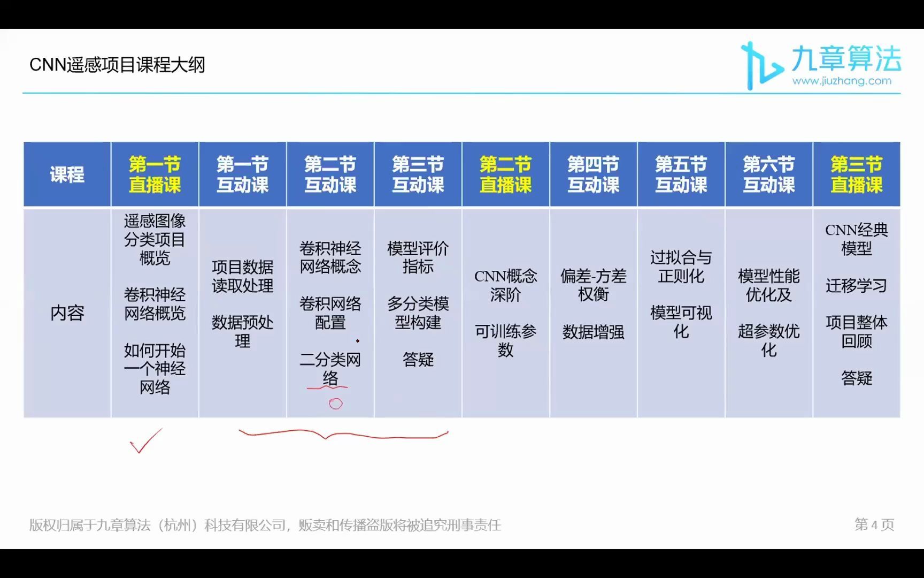The image size is (924, 578).
Task: Click the text 超参数优化
Action: click(x=768, y=341)
